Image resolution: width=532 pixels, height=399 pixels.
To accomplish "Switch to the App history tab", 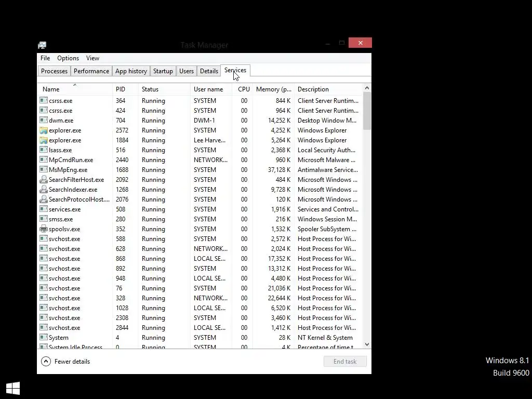I will (x=131, y=71).
